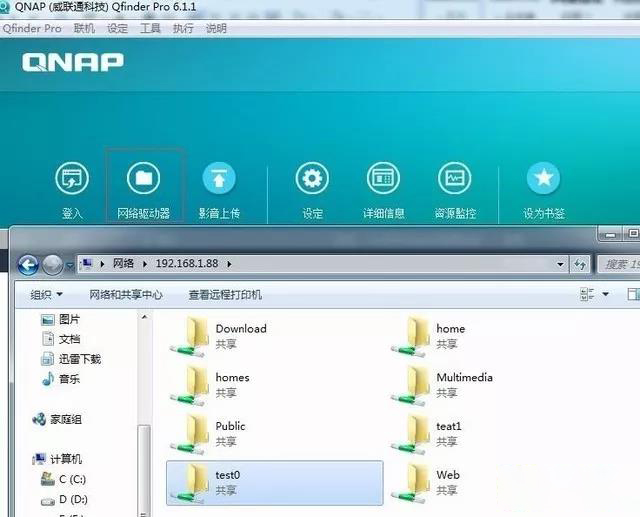Click the Explorer forward arrow button
The height and width of the screenshot is (517, 640).
pos(53,265)
